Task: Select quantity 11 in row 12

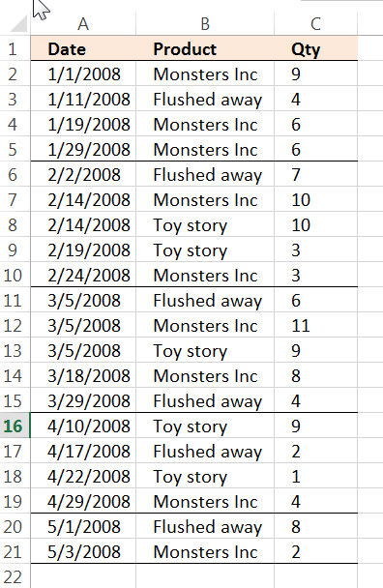Action: click(316, 325)
